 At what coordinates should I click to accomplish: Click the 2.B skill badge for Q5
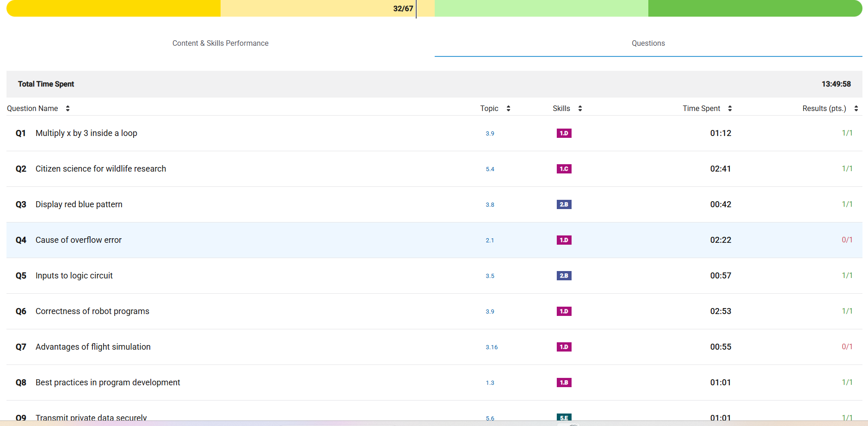coord(564,276)
